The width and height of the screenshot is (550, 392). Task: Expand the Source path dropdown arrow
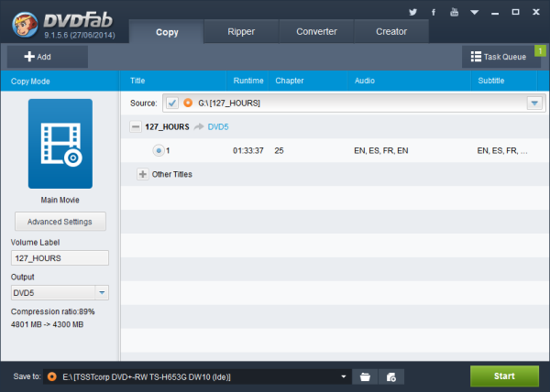534,103
